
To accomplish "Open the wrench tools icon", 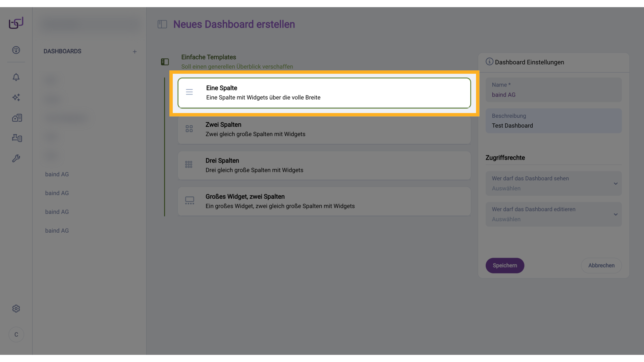I will tap(16, 158).
